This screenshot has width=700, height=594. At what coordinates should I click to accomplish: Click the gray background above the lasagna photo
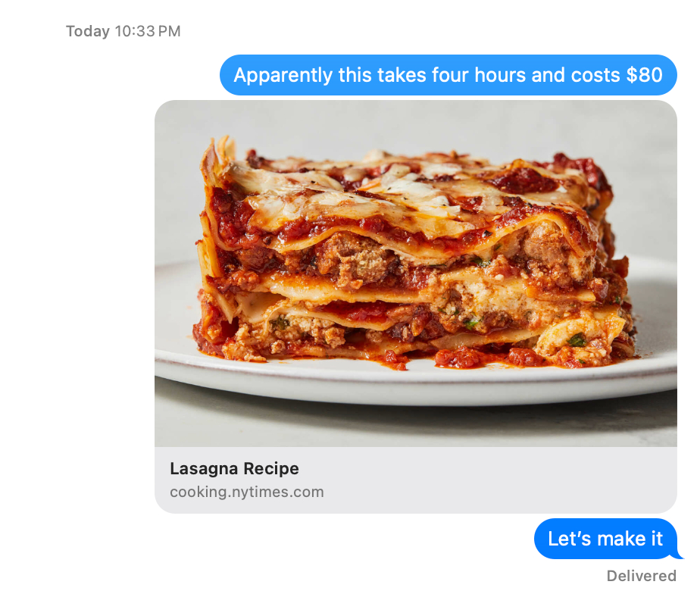point(415,120)
